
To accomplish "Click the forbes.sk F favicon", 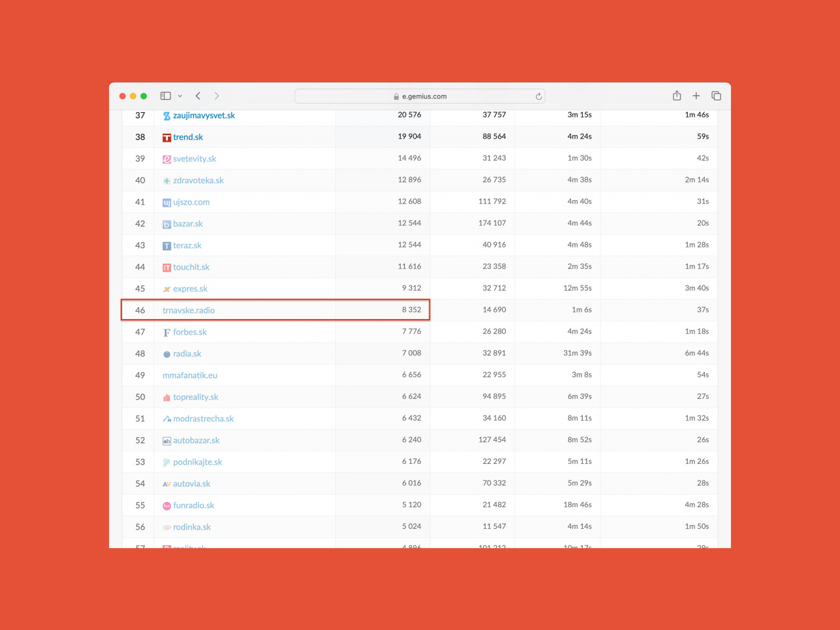I will (167, 333).
